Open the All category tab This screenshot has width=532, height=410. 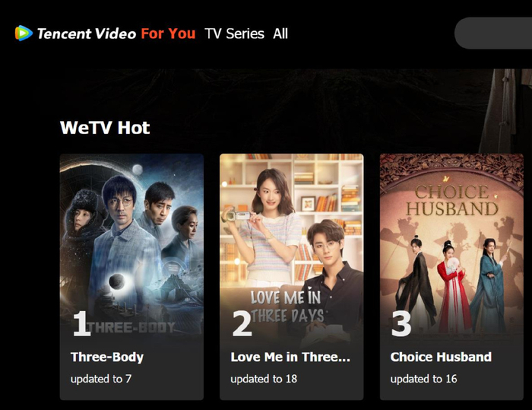(280, 33)
